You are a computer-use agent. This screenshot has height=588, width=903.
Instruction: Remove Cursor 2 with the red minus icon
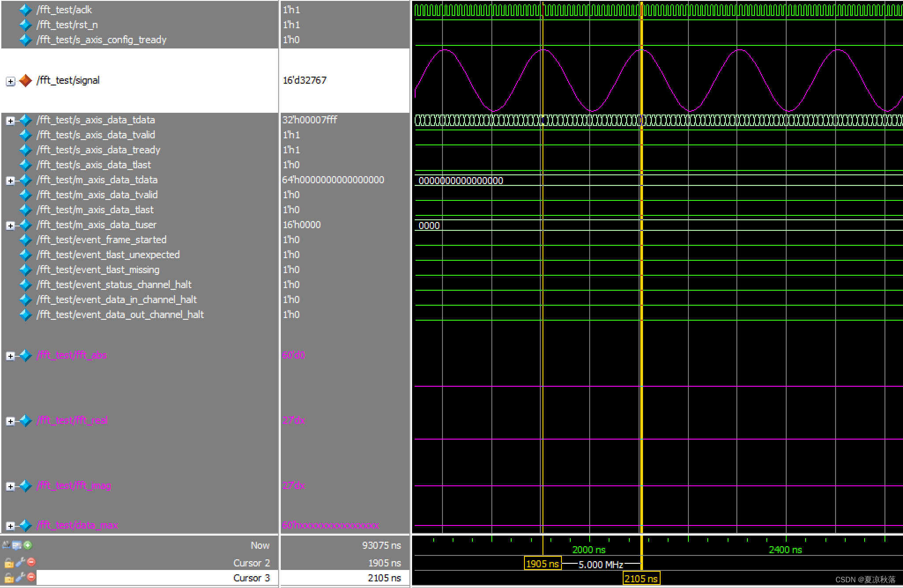point(31,562)
